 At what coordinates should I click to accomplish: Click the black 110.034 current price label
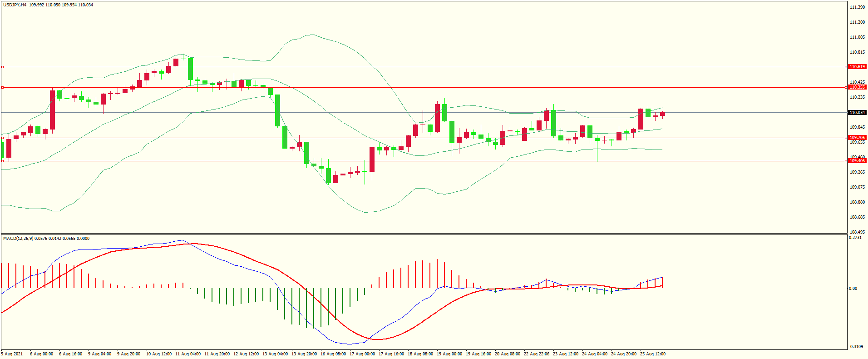point(857,113)
